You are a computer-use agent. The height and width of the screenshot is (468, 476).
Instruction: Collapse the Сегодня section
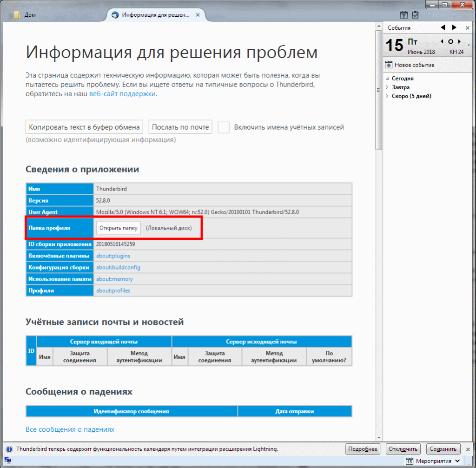pos(388,79)
